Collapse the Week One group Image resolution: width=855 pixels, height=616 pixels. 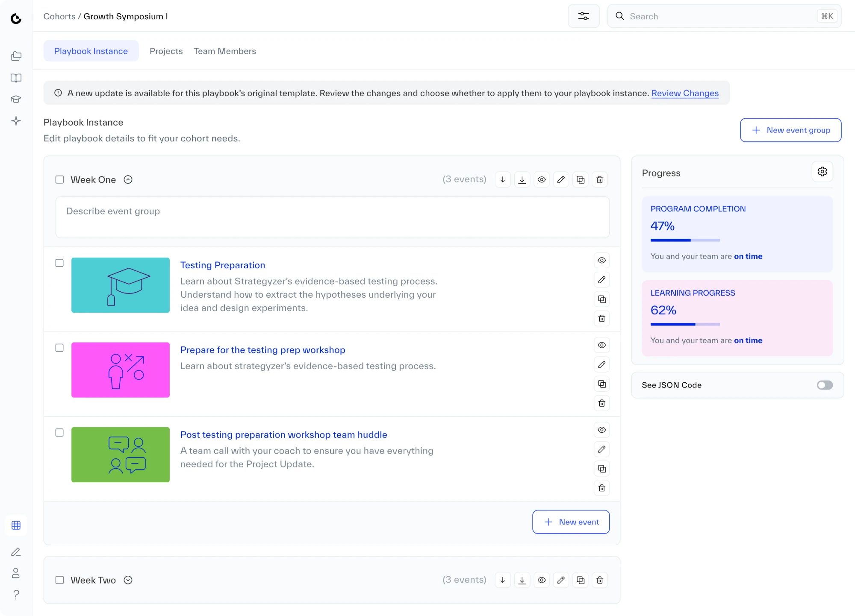128,179
